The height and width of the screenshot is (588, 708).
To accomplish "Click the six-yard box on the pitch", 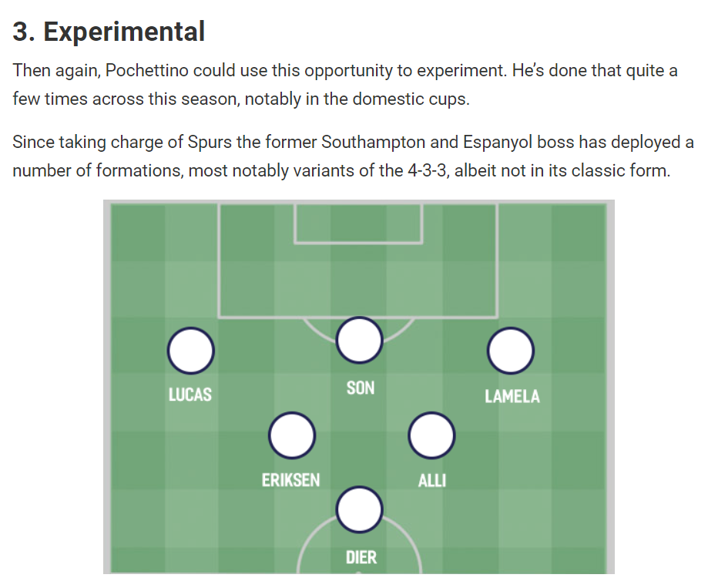I will (358, 223).
